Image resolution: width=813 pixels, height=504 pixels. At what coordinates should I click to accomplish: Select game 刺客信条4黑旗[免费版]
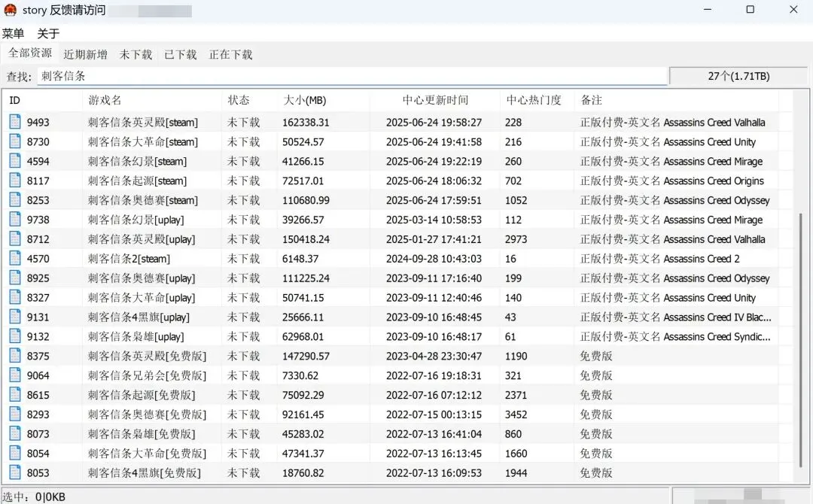coord(144,473)
